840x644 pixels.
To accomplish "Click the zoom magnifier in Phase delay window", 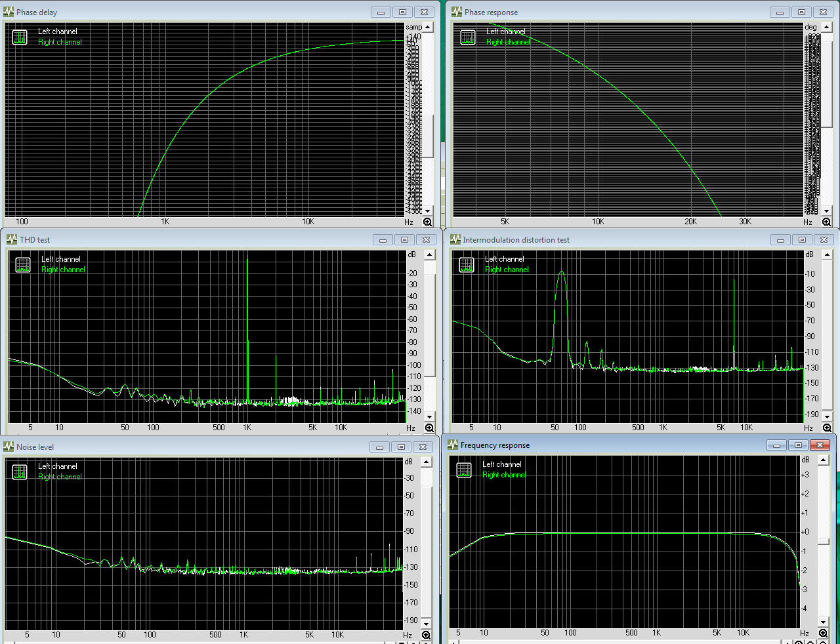I will (x=427, y=222).
